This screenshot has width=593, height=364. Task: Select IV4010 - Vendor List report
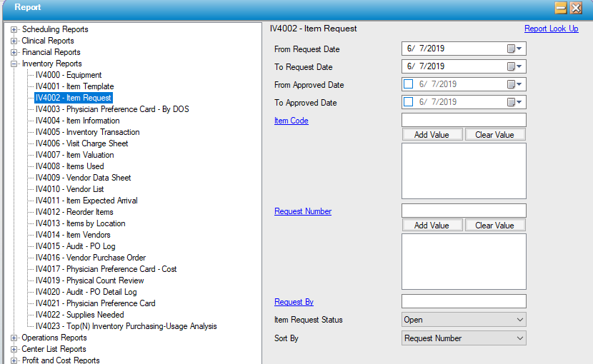coord(69,189)
